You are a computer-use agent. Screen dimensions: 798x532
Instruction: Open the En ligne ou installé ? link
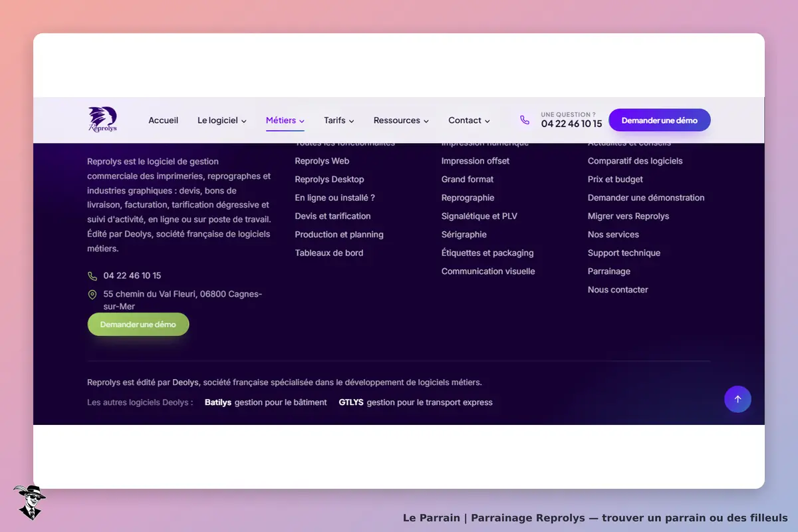(334, 198)
